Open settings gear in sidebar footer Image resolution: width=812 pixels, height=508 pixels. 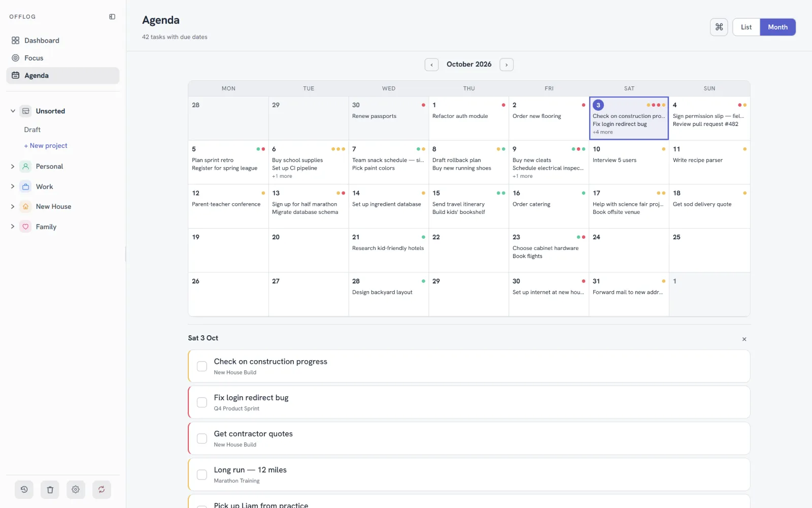76,490
